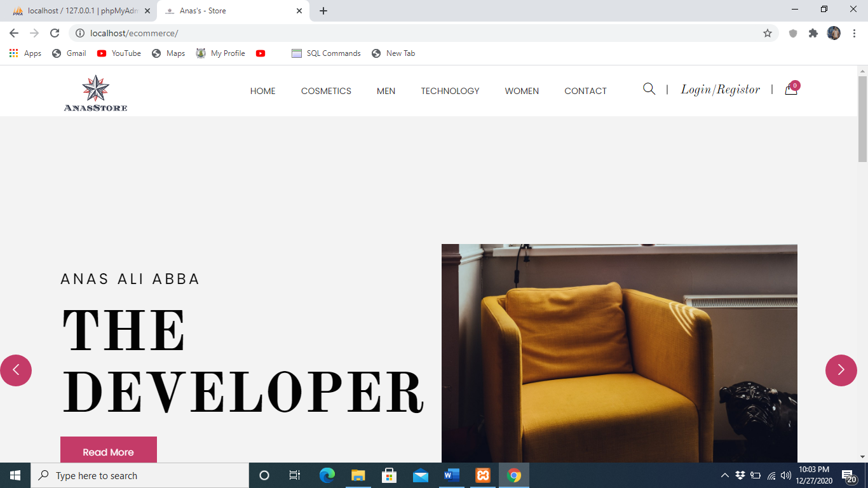
Task: View site information icon in address bar
Action: (80, 33)
